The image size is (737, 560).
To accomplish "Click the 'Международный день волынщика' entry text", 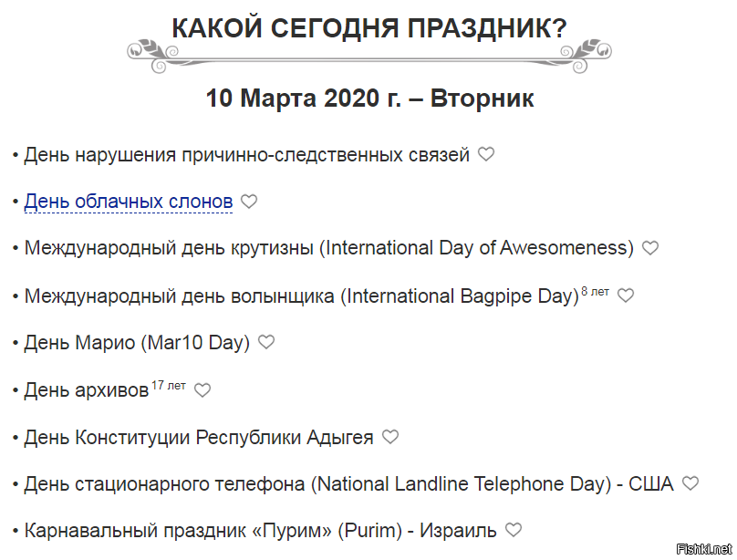I will [x=179, y=296].
